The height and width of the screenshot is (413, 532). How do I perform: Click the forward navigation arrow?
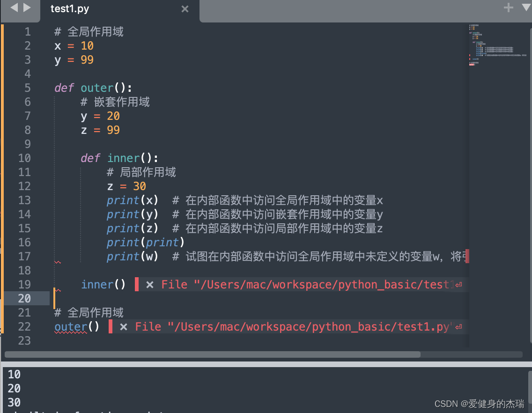coord(26,7)
